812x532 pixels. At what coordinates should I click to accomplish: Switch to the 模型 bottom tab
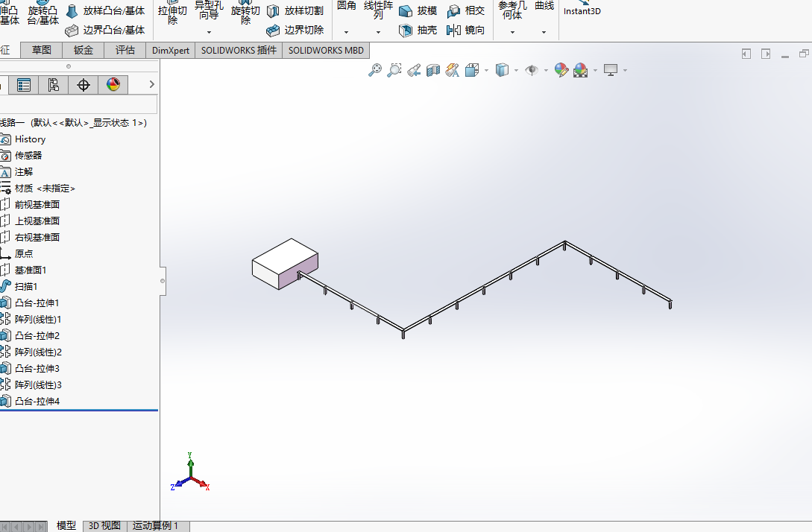click(x=66, y=526)
